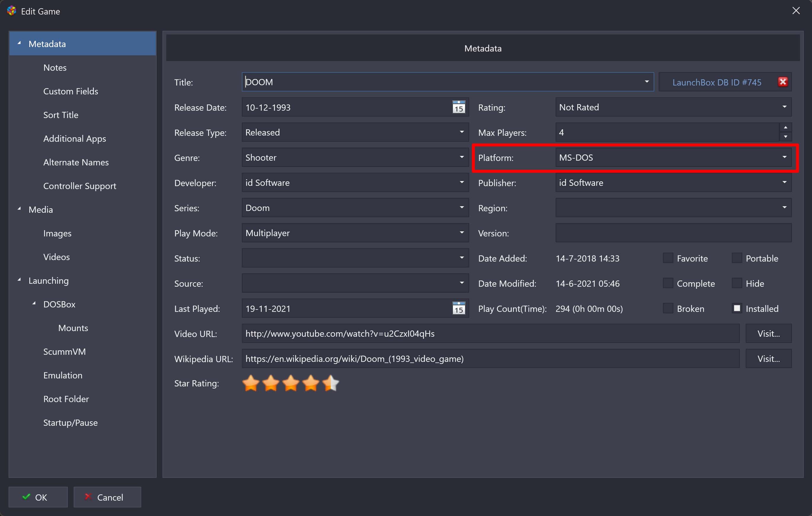
Task: Open Additional Apps page
Action: (75, 138)
